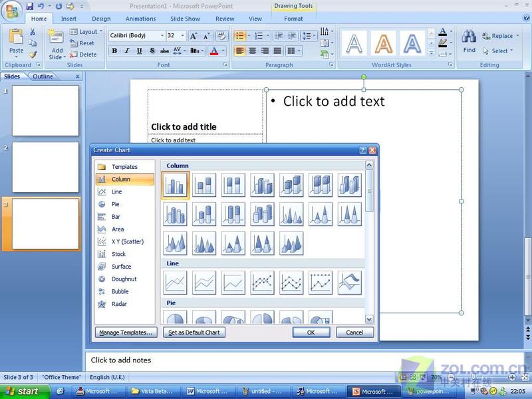Choose the first line chart type

pos(175,282)
